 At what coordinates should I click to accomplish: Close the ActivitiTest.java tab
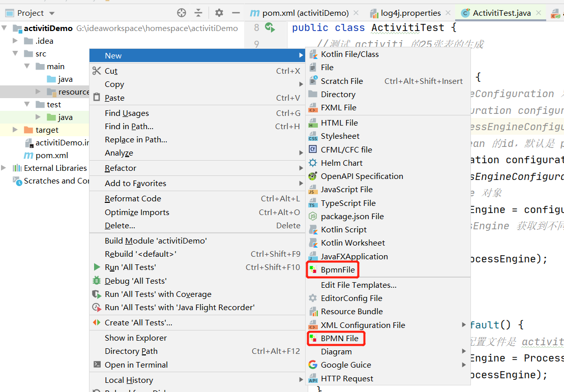pyautogui.click(x=539, y=13)
